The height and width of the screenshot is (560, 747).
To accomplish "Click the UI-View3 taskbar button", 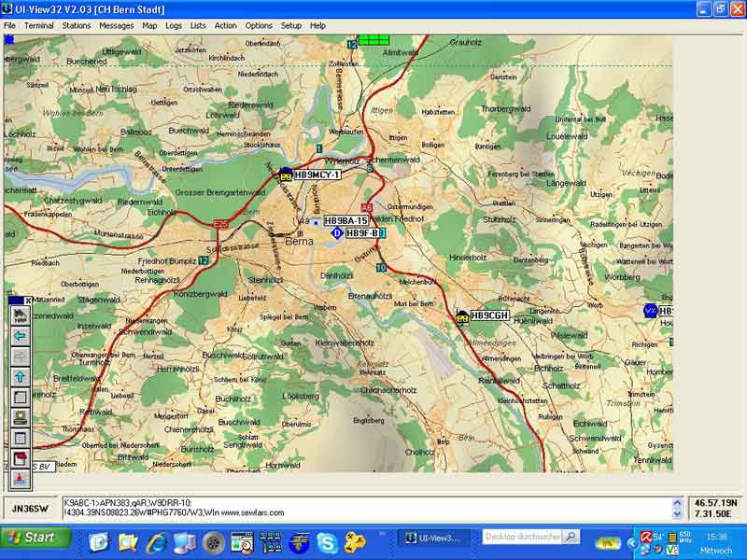I will pyautogui.click(x=434, y=539).
